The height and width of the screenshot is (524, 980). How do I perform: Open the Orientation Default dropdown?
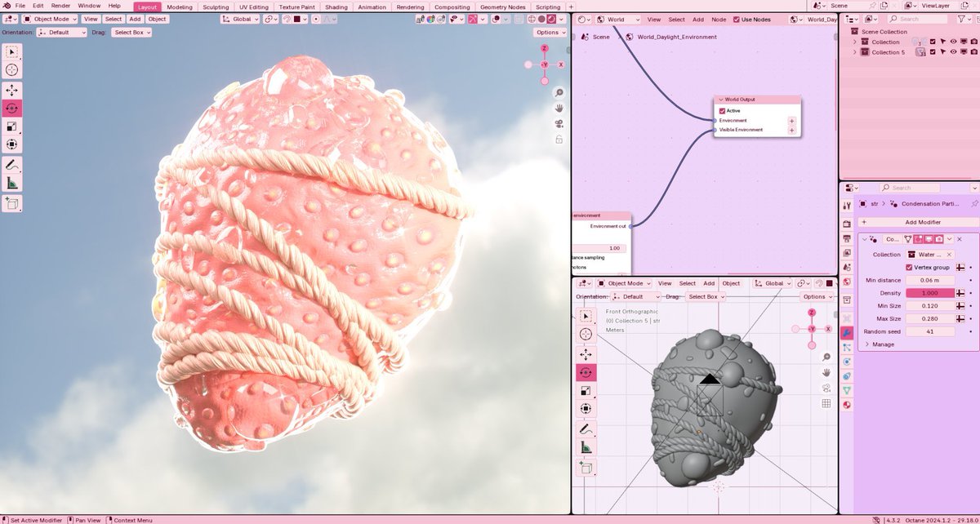[62, 33]
